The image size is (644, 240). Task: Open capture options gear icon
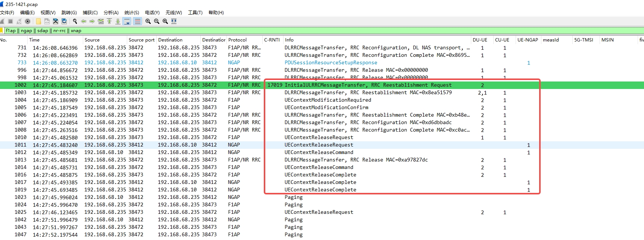tap(28, 21)
